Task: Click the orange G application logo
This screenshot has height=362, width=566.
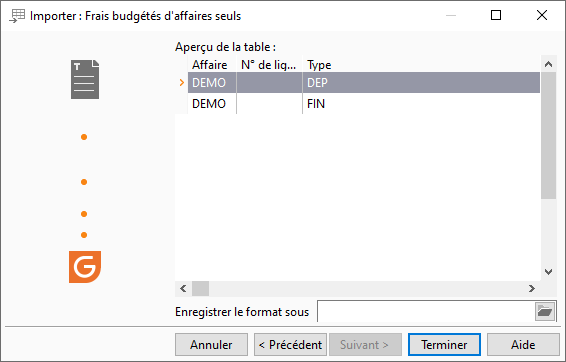Action: pos(85,267)
